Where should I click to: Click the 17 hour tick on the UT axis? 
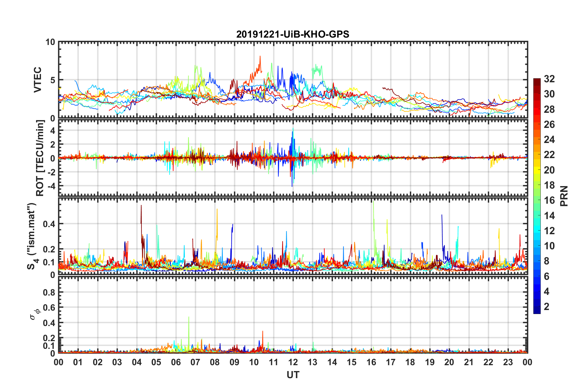point(391,362)
